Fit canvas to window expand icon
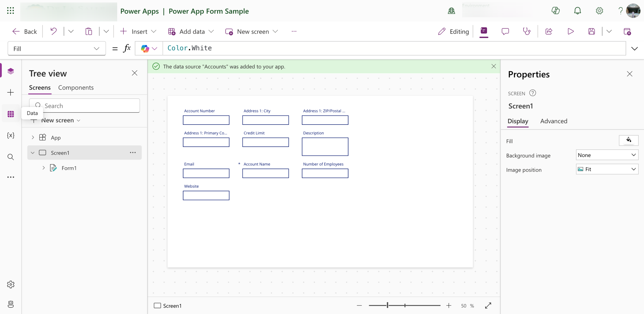The width and height of the screenshot is (644, 314). coord(488,305)
